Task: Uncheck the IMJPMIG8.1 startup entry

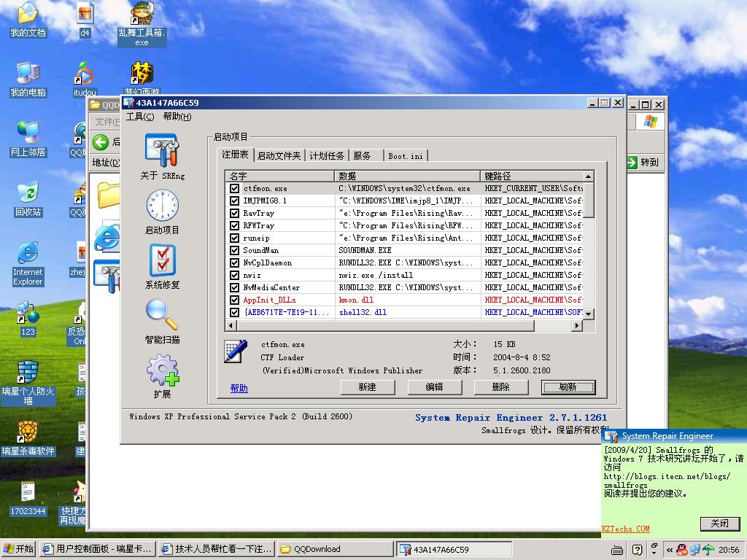Action: pyautogui.click(x=234, y=201)
